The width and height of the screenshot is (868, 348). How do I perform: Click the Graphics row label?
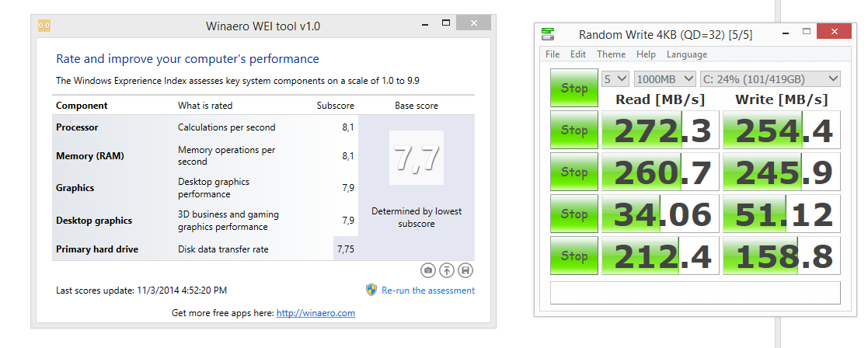click(x=75, y=188)
